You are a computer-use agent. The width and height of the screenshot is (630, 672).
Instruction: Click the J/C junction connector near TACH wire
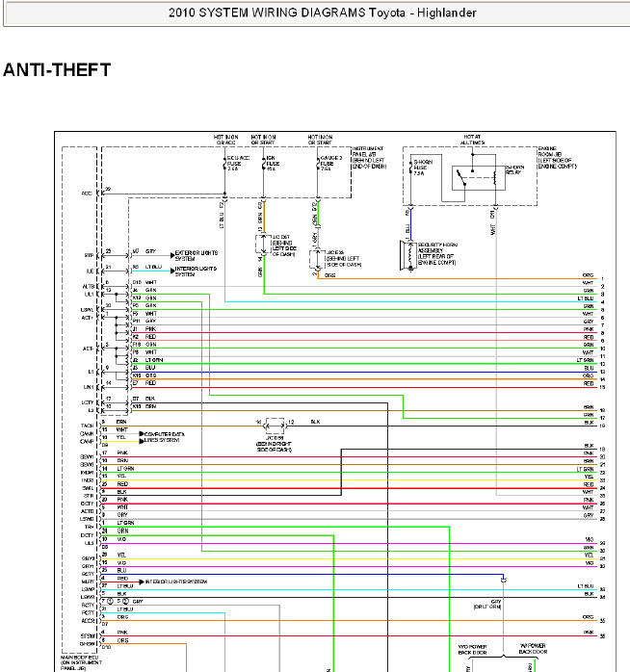(x=275, y=426)
